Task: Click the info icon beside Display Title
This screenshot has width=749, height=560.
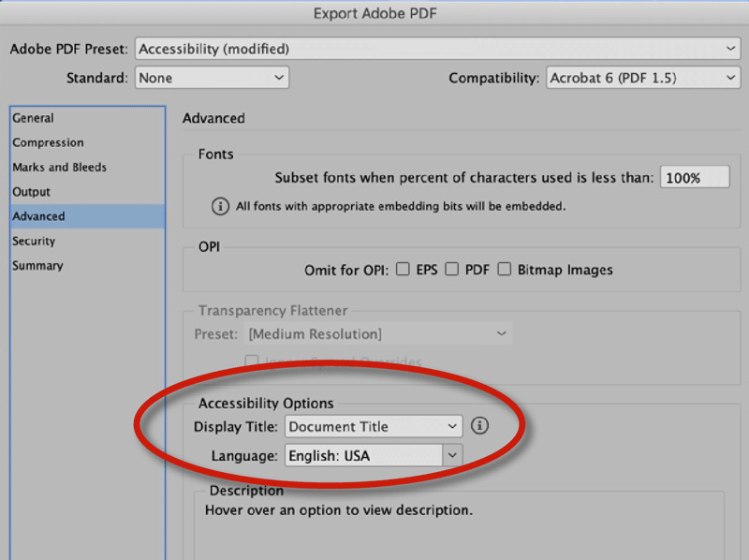Action: click(479, 426)
